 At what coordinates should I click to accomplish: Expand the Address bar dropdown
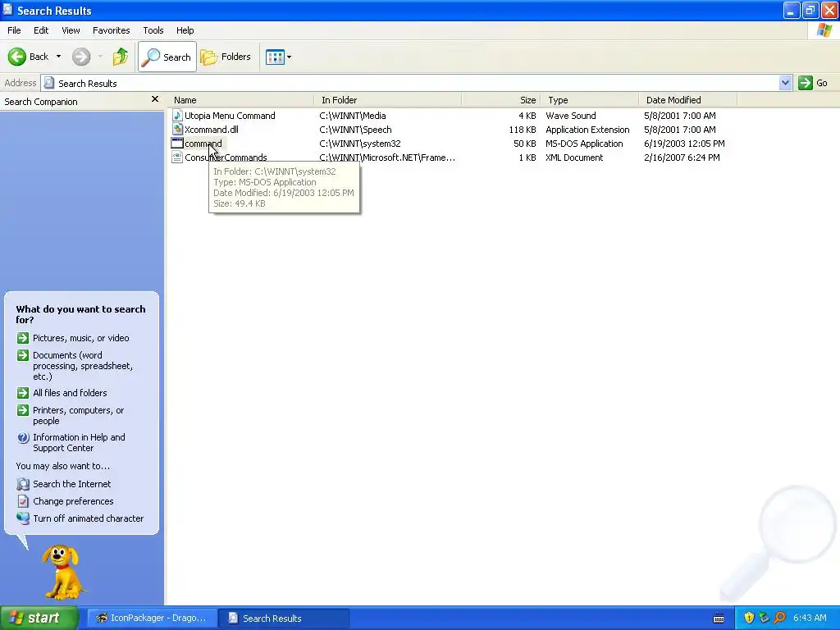pos(785,83)
